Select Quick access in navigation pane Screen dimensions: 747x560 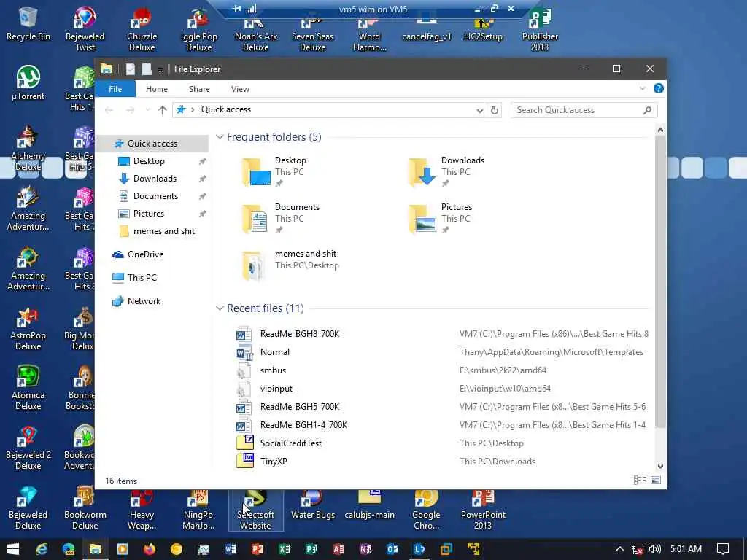click(152, 144)
